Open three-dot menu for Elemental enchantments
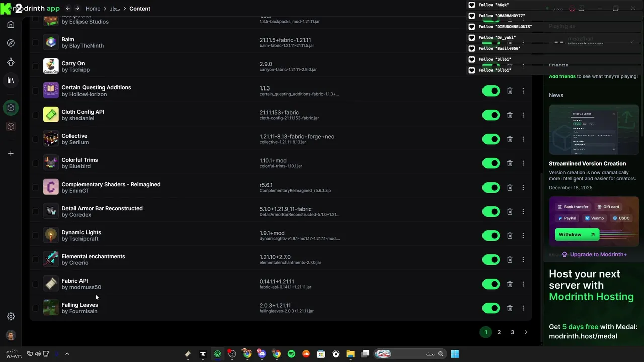The width and height of the screenshot is (644, 362). click(x=523, y=259)
